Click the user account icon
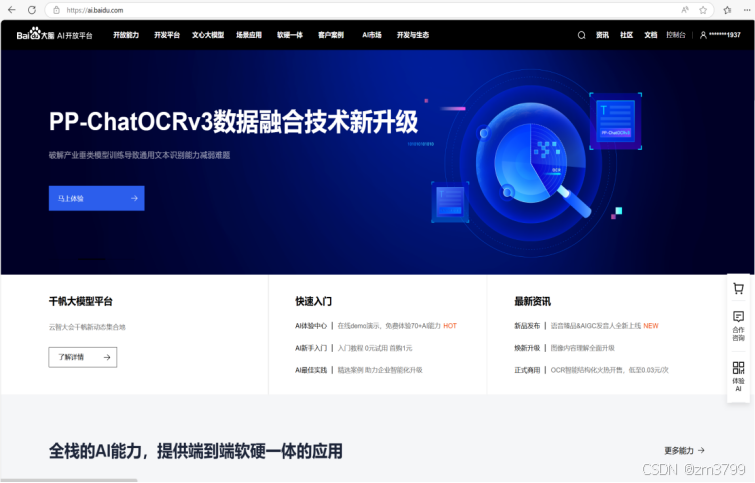The image size is (755, 483). point(703,35)
